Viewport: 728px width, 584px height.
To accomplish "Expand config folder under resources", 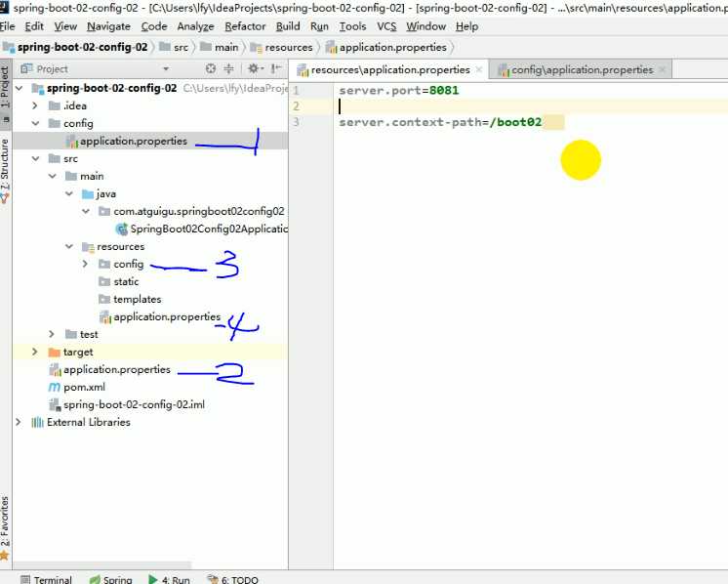I will tap(85, 265).
